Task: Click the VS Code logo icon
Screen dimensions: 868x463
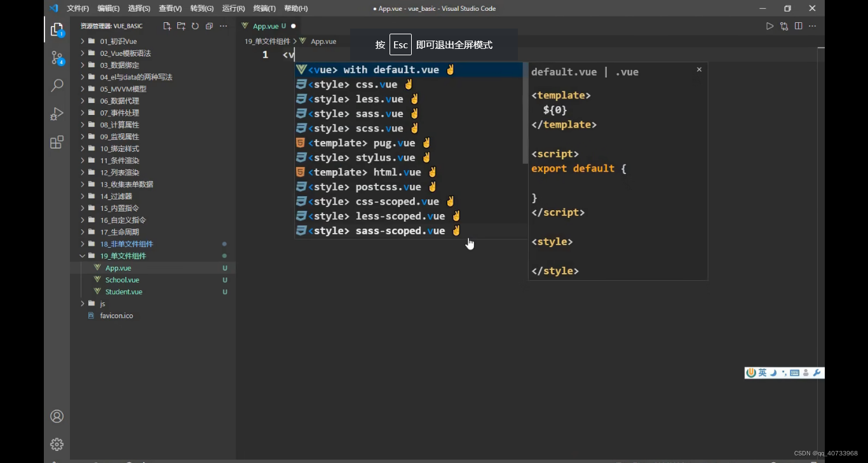Action: [54, 8]
